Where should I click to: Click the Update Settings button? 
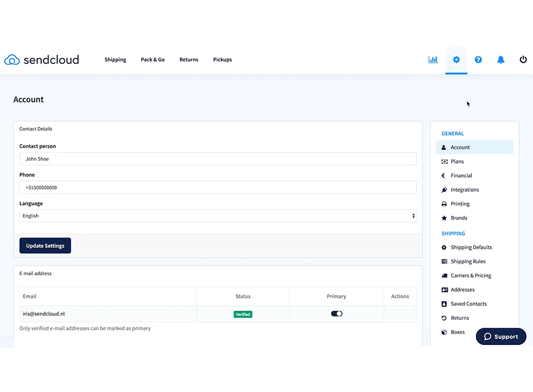[x=45, y=245]
